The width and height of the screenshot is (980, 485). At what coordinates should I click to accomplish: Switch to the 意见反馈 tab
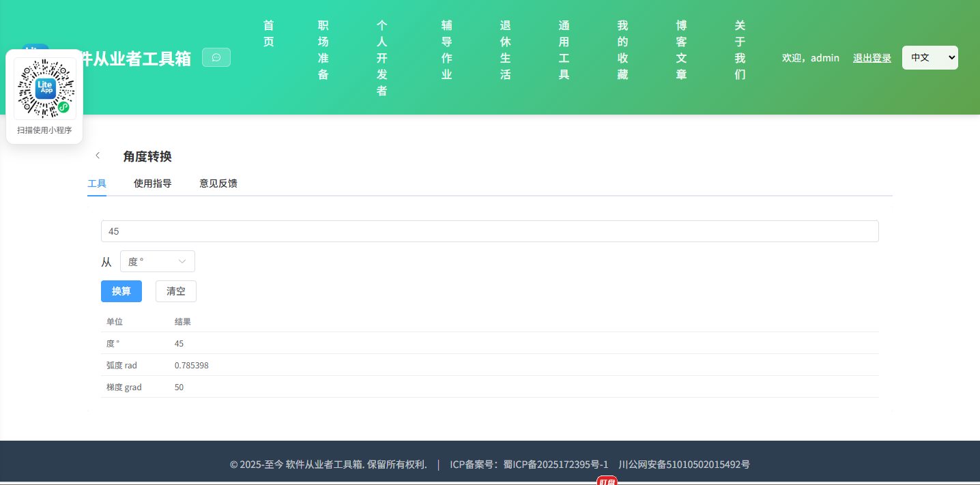(x=218, y=183)
